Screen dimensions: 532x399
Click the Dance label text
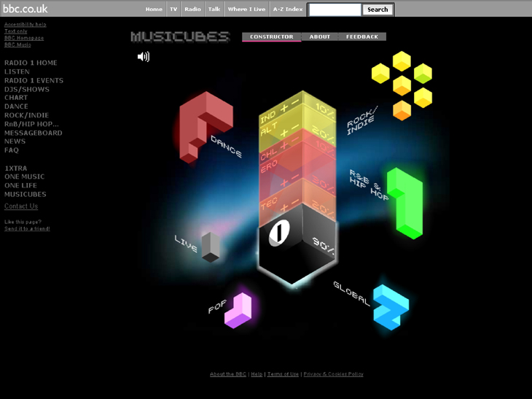pyautogui.click(x=227, y=147)
